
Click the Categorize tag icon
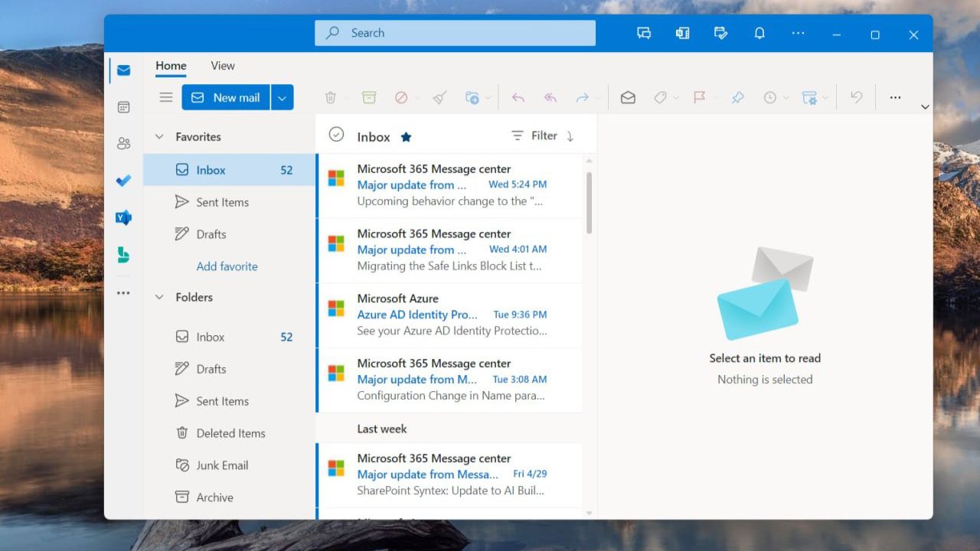click(x=660, y=97)
